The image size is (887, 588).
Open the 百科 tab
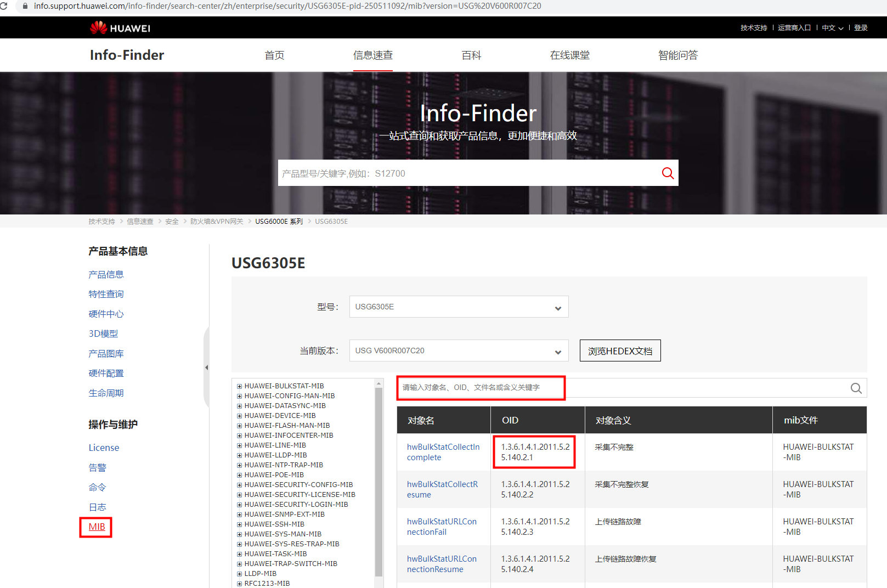point(471,55)
